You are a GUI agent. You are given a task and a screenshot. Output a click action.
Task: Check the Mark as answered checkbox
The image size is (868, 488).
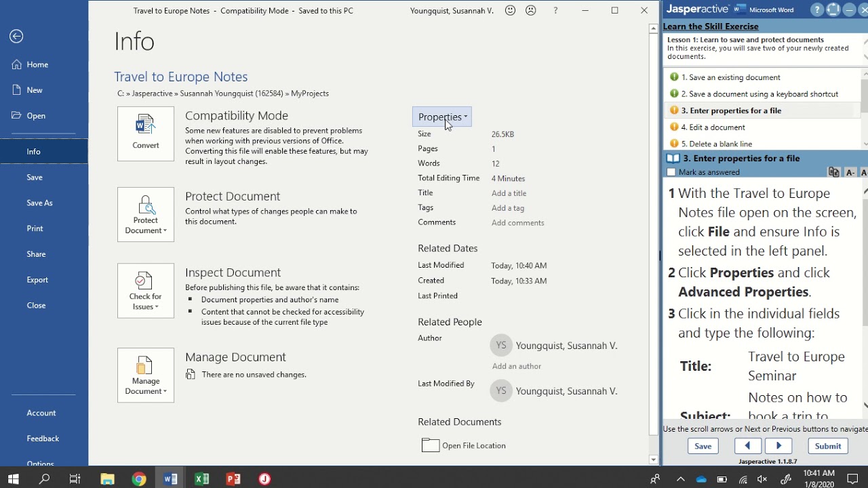click(671, 173)
